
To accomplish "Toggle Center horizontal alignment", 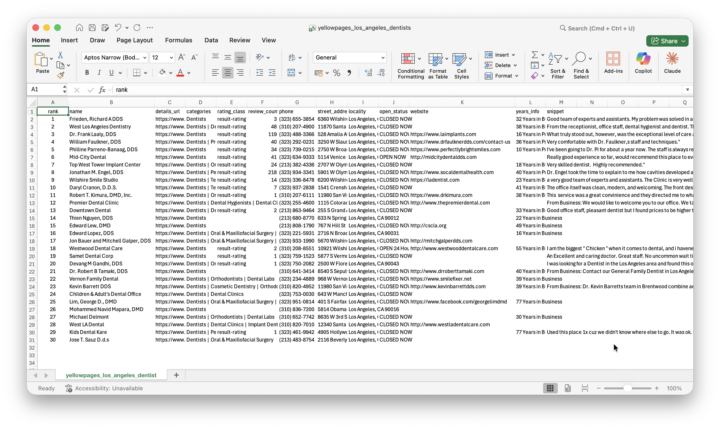I will [227, 73].
